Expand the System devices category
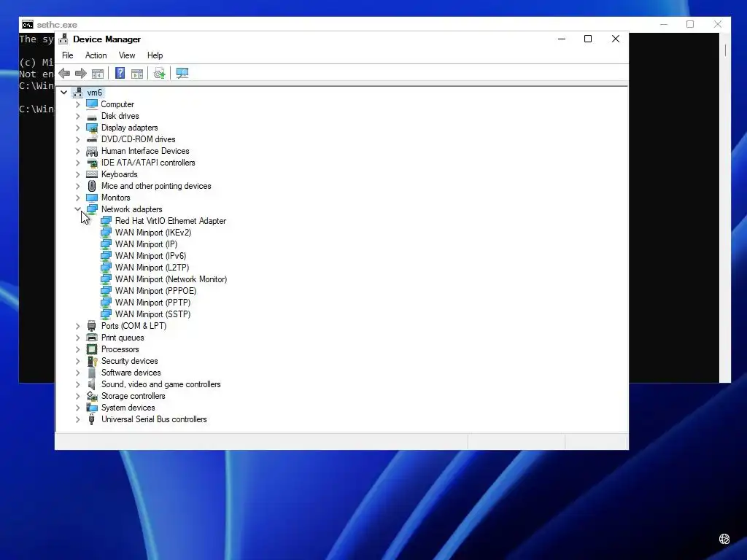Viewport: 747px width, 560px height. (77, 408)
